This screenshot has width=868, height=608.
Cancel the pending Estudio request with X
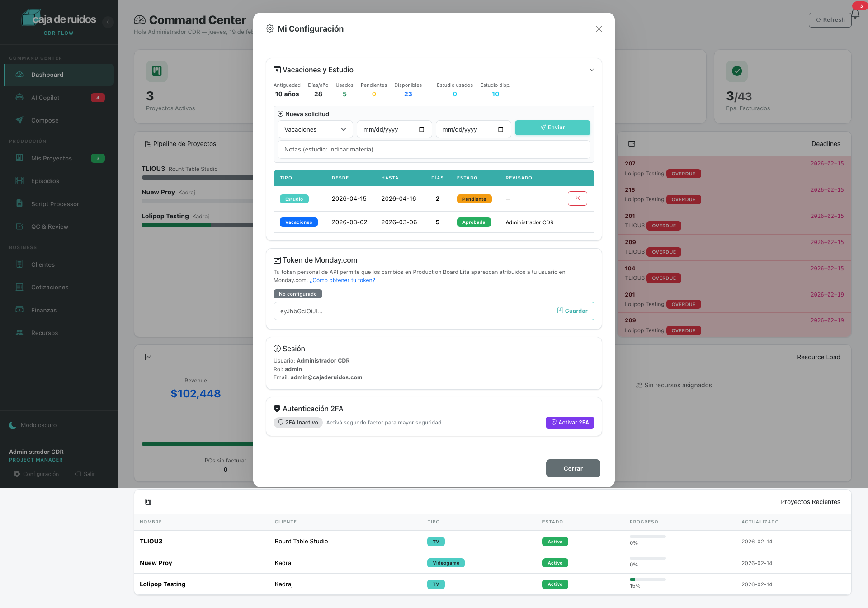click(577, 198)
